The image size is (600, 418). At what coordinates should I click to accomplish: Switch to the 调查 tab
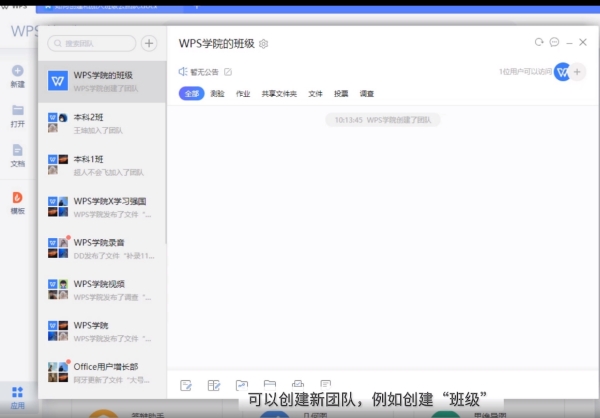click(x=367, y=93)
